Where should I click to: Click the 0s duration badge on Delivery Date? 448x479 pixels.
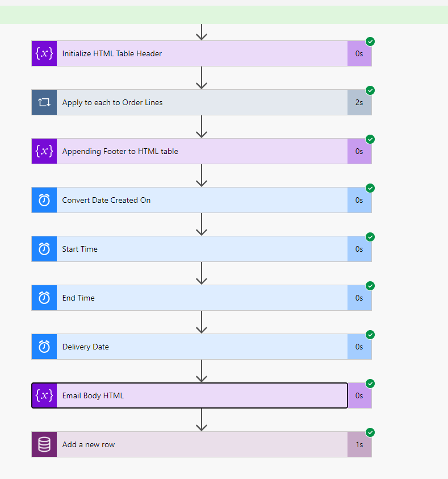(359, 347)
